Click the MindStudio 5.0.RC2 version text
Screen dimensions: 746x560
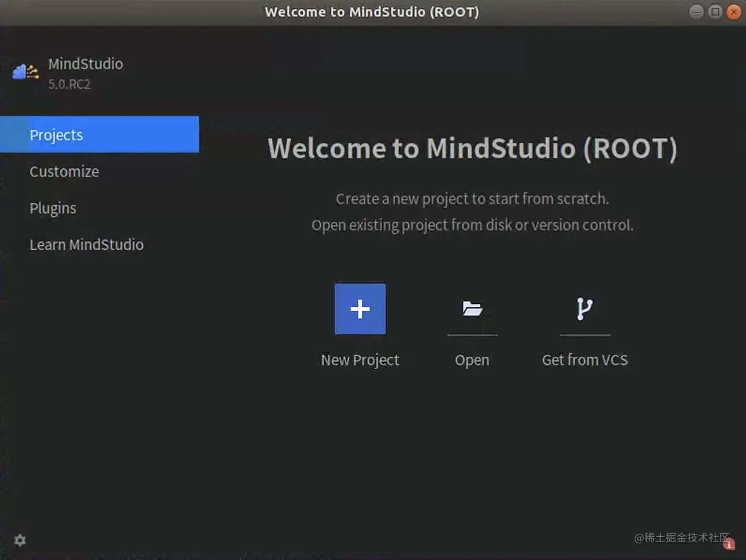point(70,84)
